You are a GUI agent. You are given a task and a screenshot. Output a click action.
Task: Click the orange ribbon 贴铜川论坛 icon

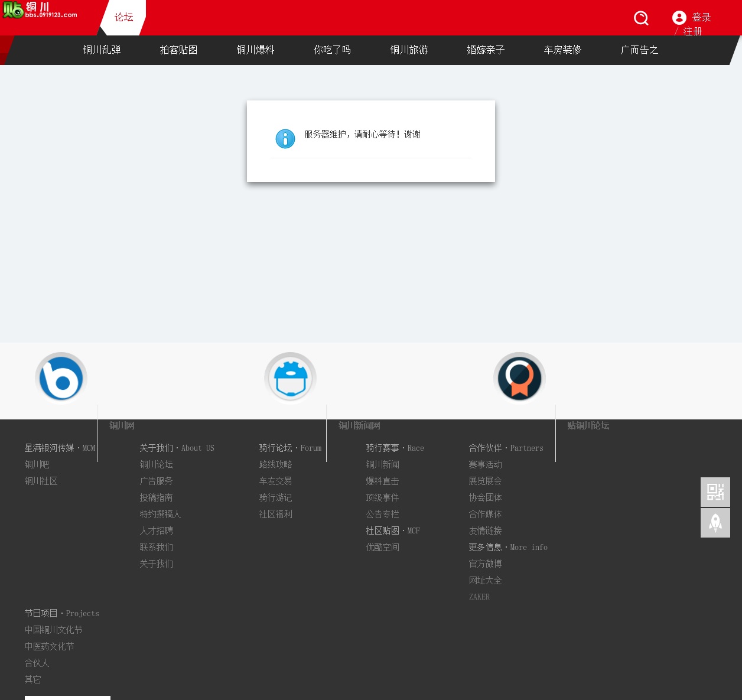point(519,377)
